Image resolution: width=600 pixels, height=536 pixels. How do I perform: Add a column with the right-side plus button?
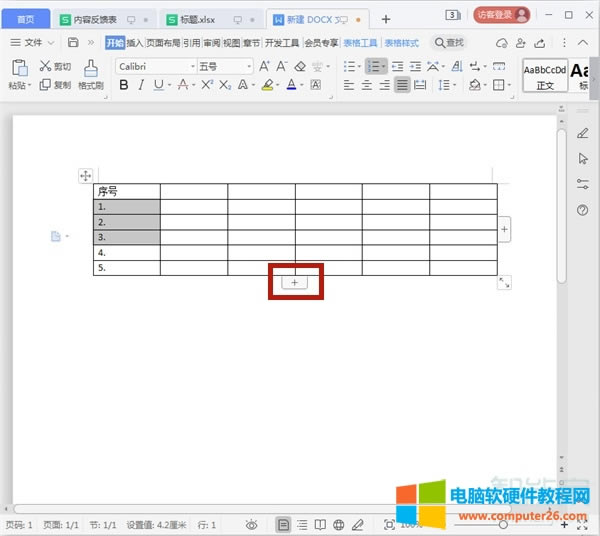coord(504,230)
